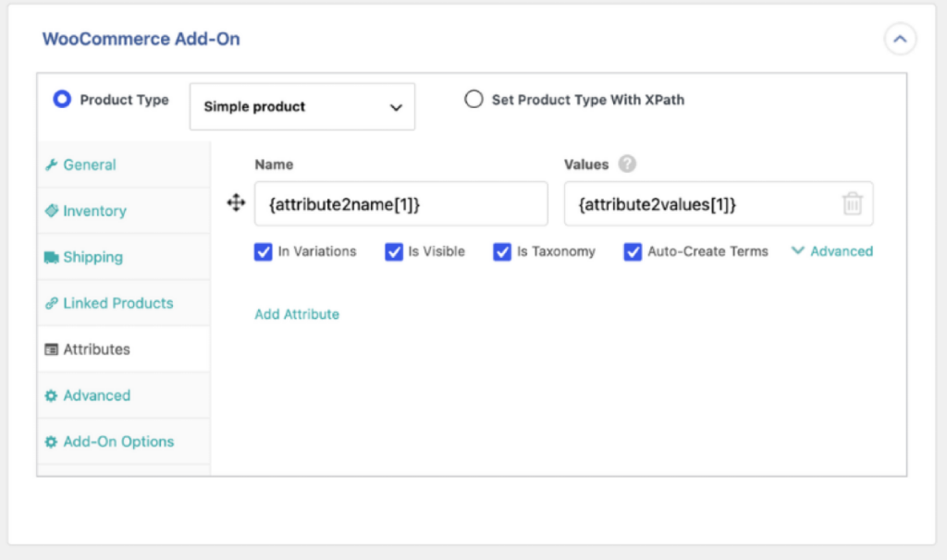Click the WooCommerce Add-On heading
Viewport: 947px width, 560px height.
[141, 39]
